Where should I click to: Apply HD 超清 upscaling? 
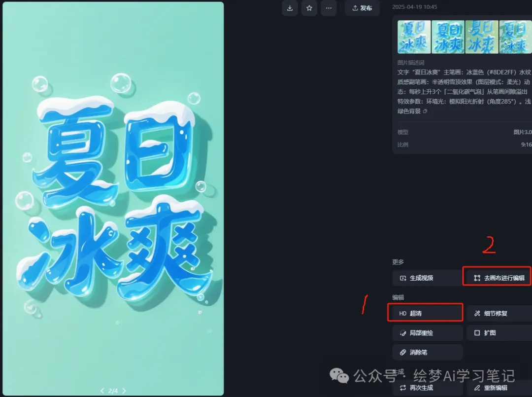tap(425, 313)
